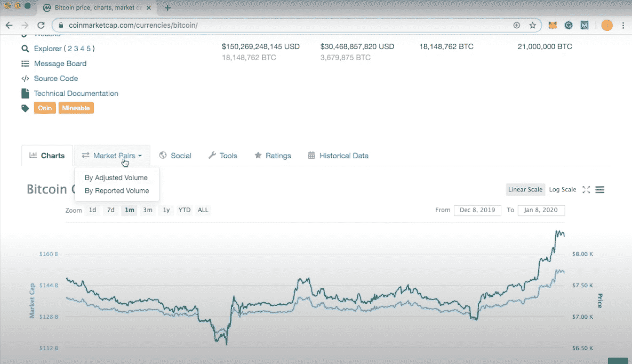This screenshot has height=364, width=632.
Task: Open the chart hamburger context menu
Action: click(x=600, y=190)
